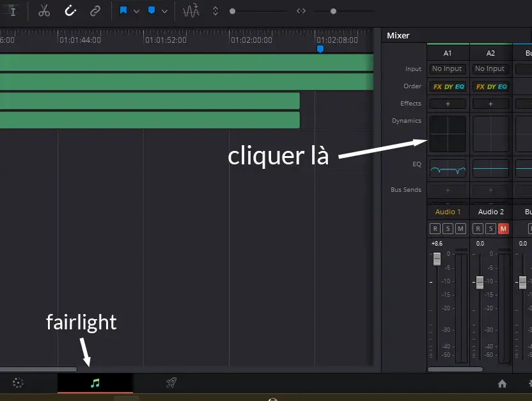Add a marker with the marker icon
Screen dimensions: 532x401
point(152,11)
